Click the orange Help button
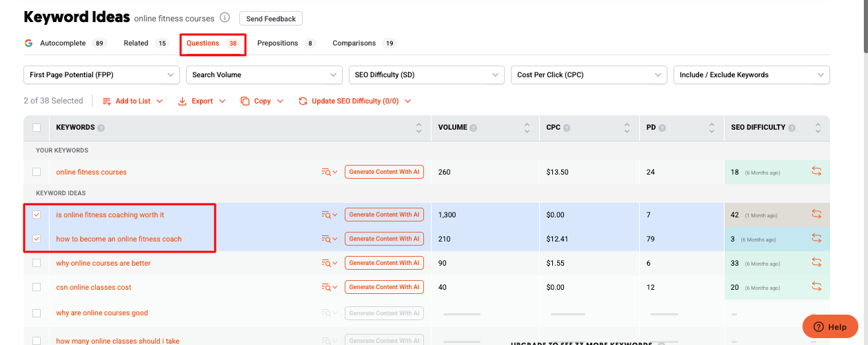Screen dimensions: 868x345 (830, 326)
